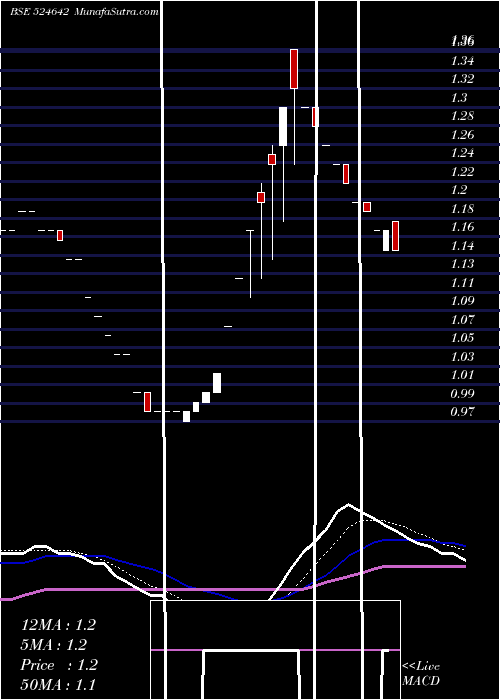500x700 pixels.
Task: Select the 1.03 price axis label
Action: [x=462, y=356]
